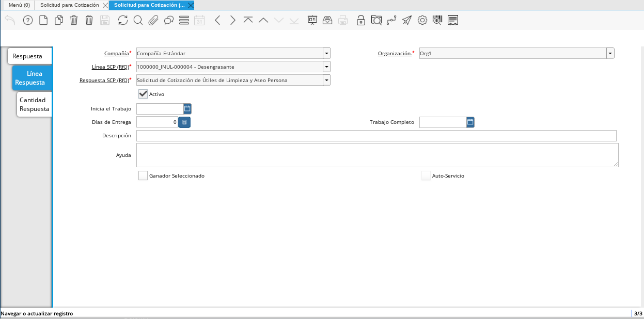This screenshot has height=319, width=644.
Task: Create a new record with blank page icon
Action: pos(43,20)
